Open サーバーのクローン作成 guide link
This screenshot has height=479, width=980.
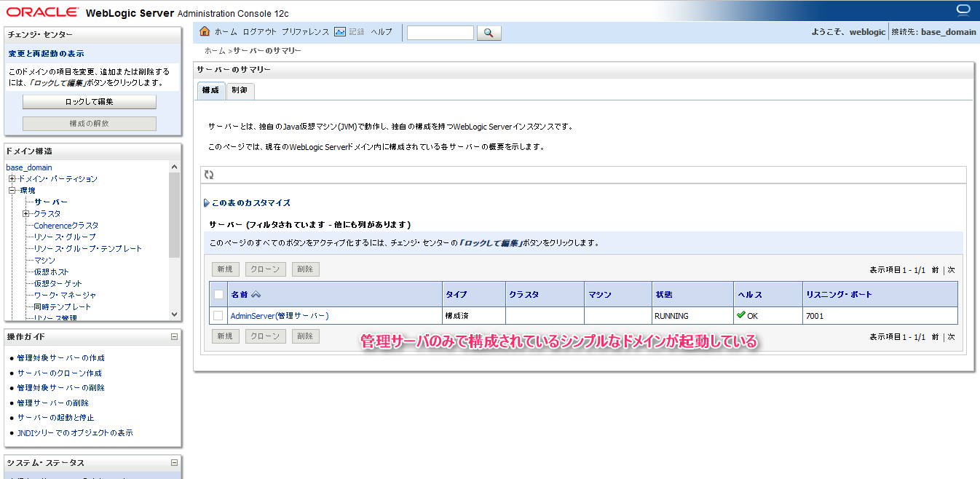tap(60, 373)
